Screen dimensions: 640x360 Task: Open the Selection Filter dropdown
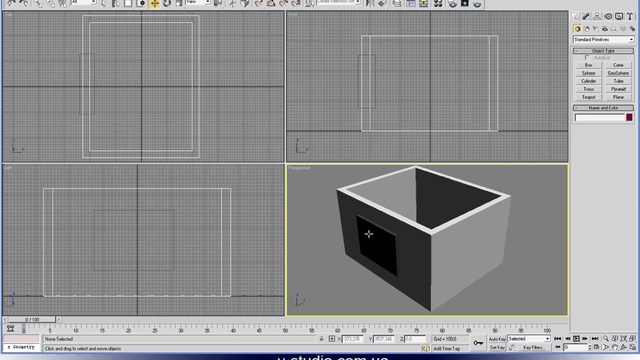(x=84, y=2)
